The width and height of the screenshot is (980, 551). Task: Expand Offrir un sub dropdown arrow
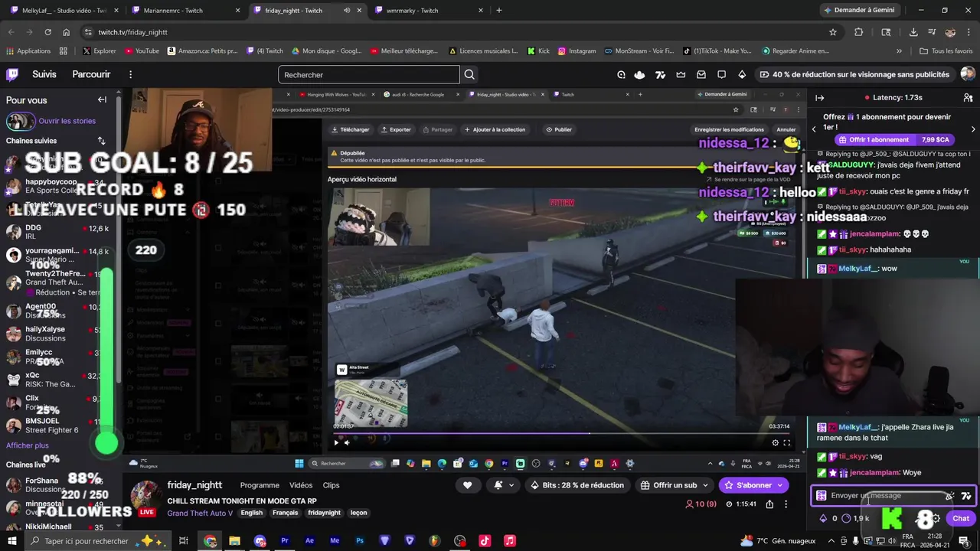point(705,485)
